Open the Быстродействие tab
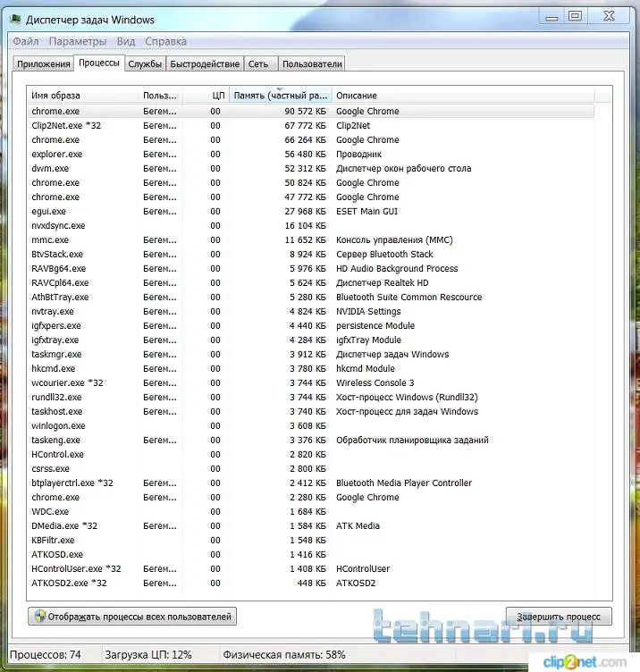The height and width of the screenshot is (672, 640). [x=205, y=63]
